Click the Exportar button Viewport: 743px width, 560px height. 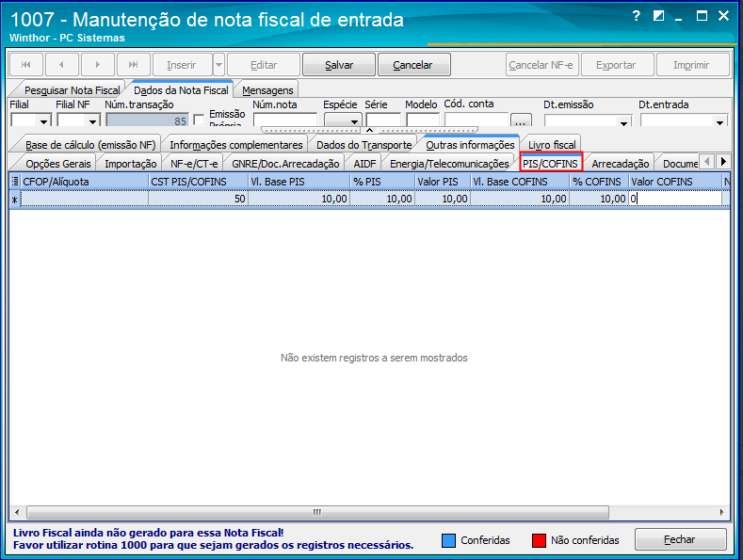click(618, 65)
